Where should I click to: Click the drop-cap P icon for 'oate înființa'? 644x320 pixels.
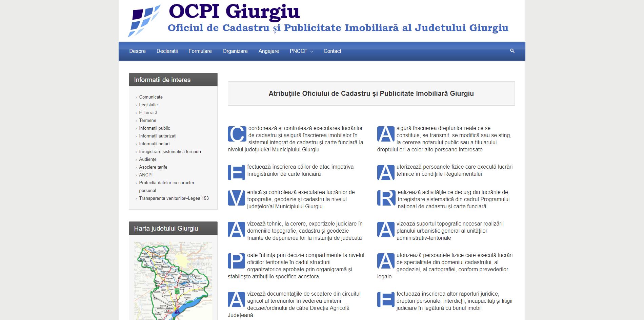[236, 261]
